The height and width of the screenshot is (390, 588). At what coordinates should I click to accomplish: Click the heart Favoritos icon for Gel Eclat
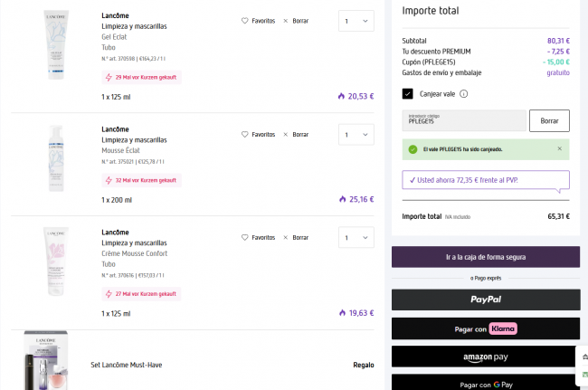244,20
